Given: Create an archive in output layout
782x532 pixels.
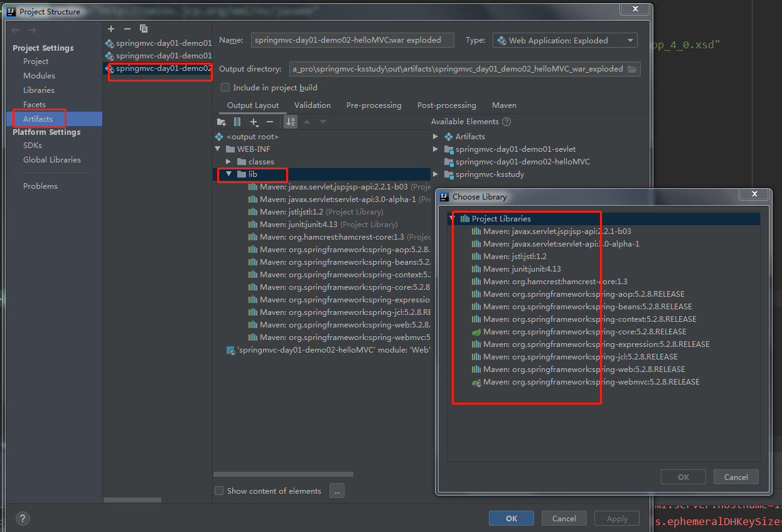Looking at the screenshot, I should pyautogui.click(x=237, y=122).
